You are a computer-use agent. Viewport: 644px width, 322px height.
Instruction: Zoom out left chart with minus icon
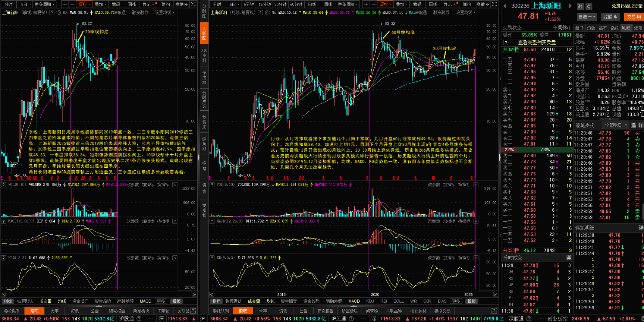[72, 4]
